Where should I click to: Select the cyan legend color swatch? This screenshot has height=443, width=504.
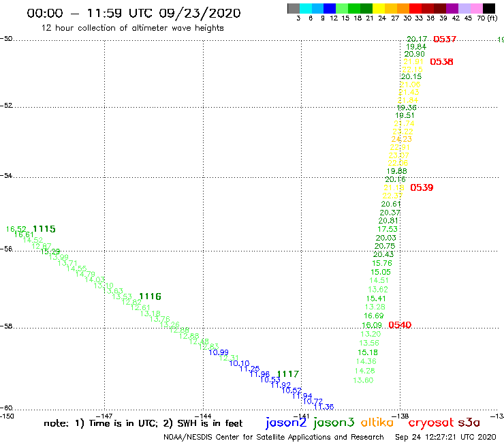coord(306,9)
